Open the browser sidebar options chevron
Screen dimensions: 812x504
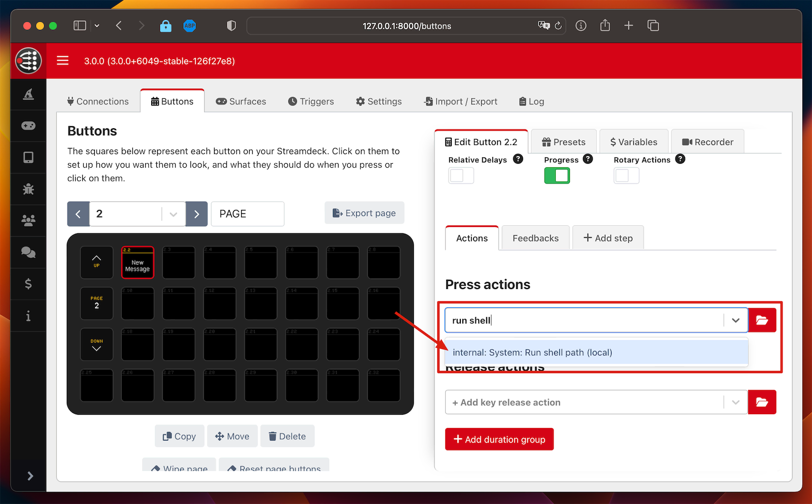coord(97,25)
